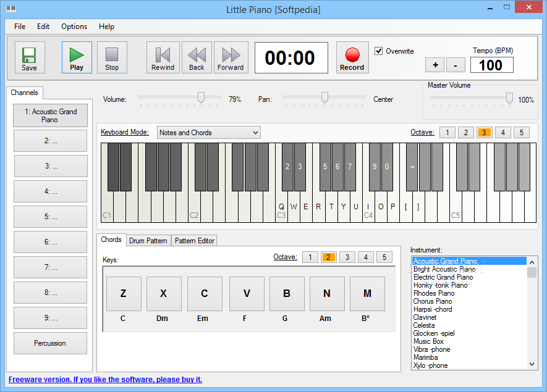Viewport: 547px width, 392px height.
Task: Open the File menu
Action: 20,27
